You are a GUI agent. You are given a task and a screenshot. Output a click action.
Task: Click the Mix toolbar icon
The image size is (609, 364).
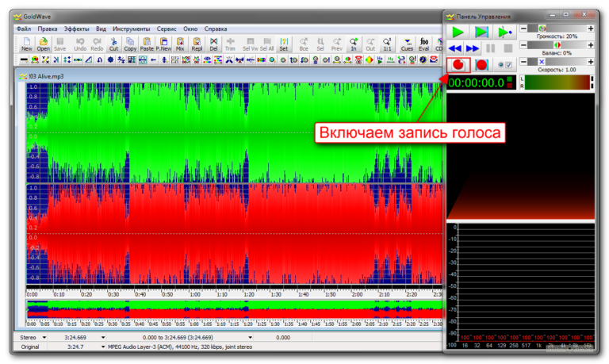[x=179, y=44]
